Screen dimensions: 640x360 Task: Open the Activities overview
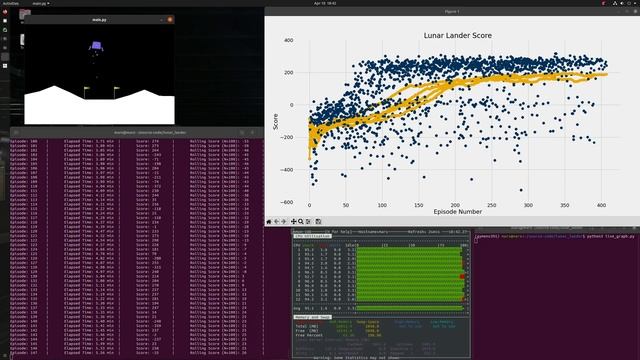tap(11, 3)
